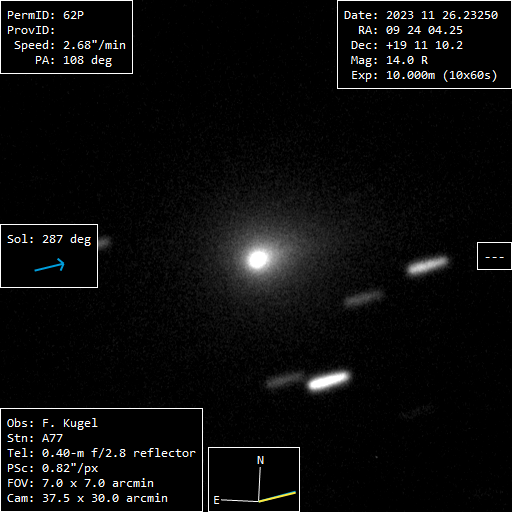Click the brightest trailed star streak

(x=329, y=381)
